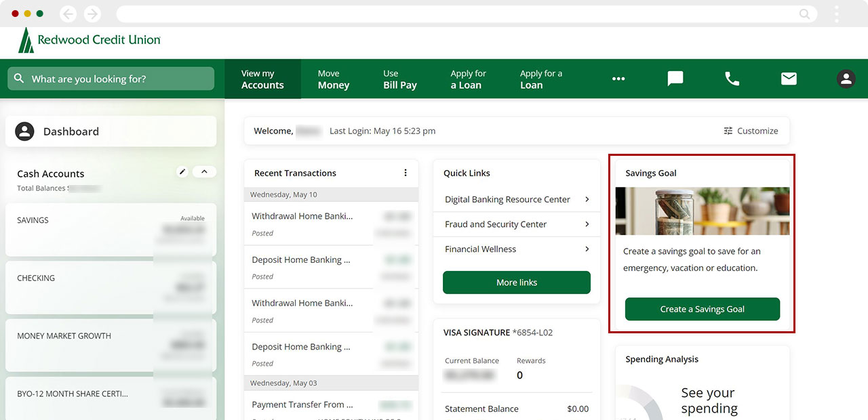Open the SAVINGS account card

(x=111, y=230)
